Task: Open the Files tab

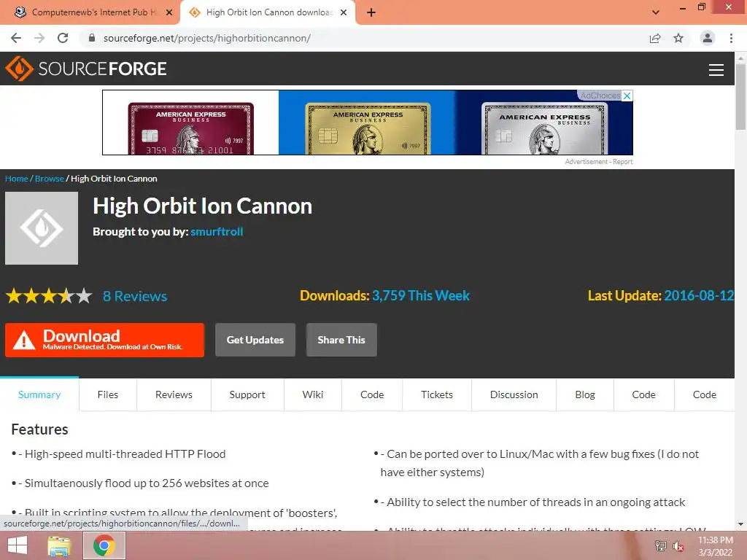Action: pos(108,394)
